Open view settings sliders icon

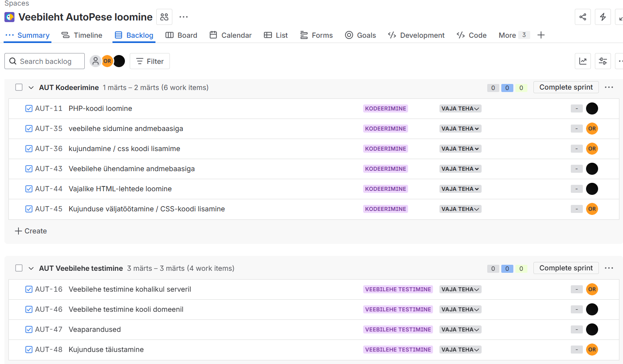(603, 61)
